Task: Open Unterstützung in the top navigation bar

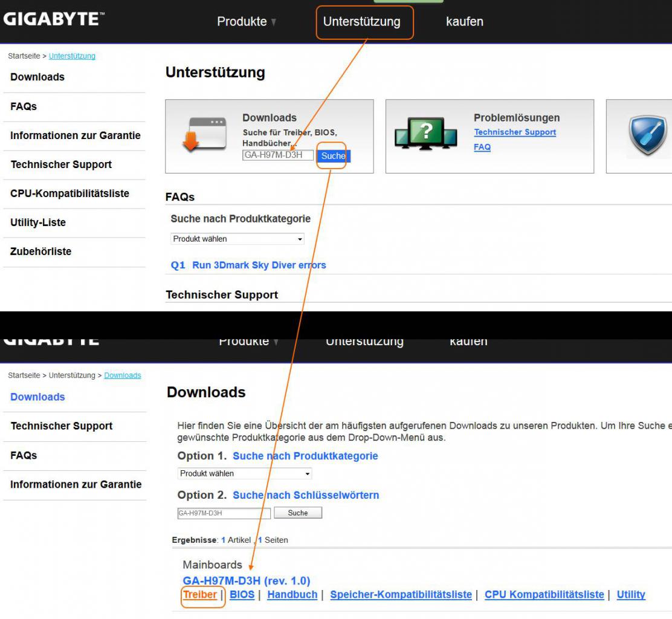Action: pyautogui.click(x=362, y=21)
